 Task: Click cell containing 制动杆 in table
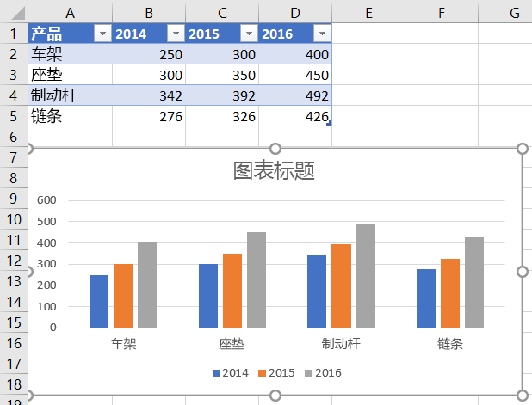click(x=71, y=95)
